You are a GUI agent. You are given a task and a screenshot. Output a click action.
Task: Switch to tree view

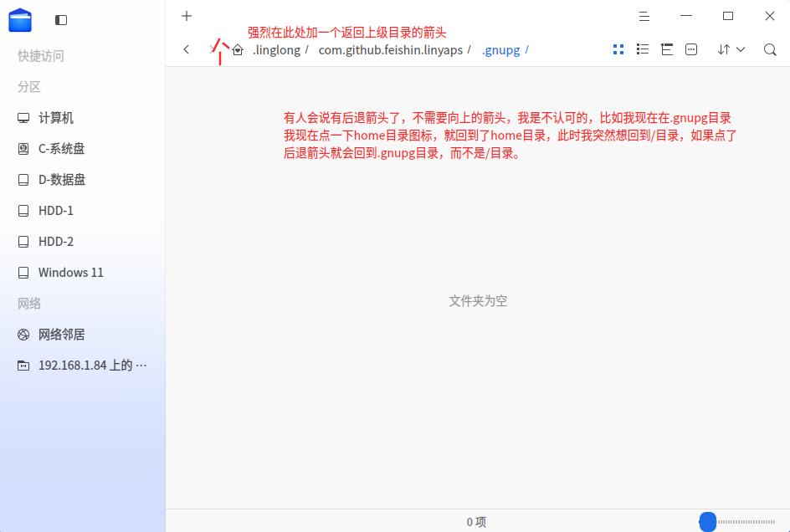tap(666, 49)
